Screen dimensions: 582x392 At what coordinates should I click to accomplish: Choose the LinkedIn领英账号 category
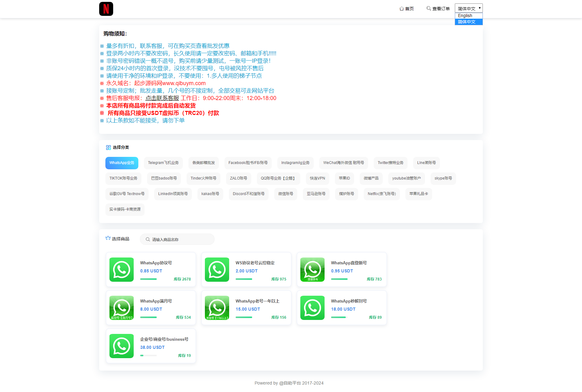(x=173, y=194)
